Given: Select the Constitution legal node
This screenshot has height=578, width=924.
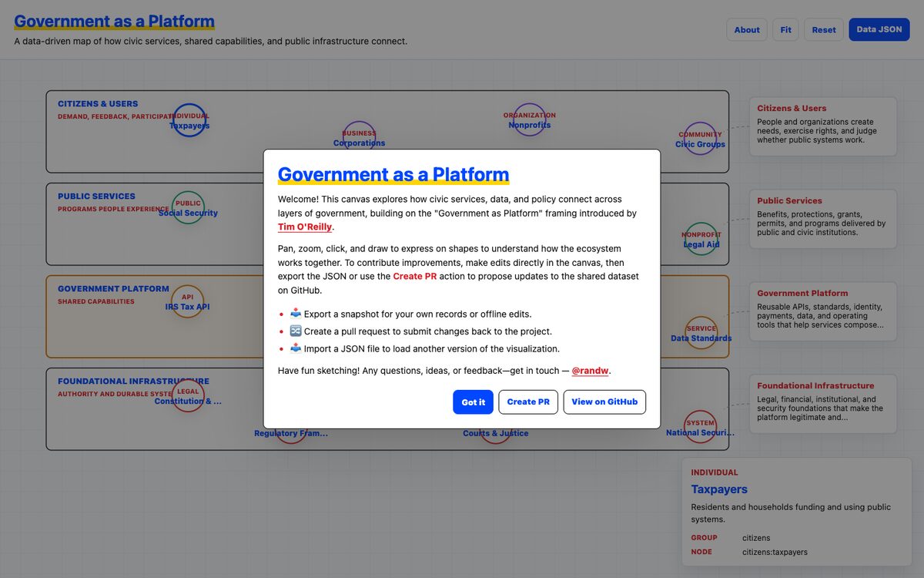Looking at the screenshot, I should coord(188,395).
